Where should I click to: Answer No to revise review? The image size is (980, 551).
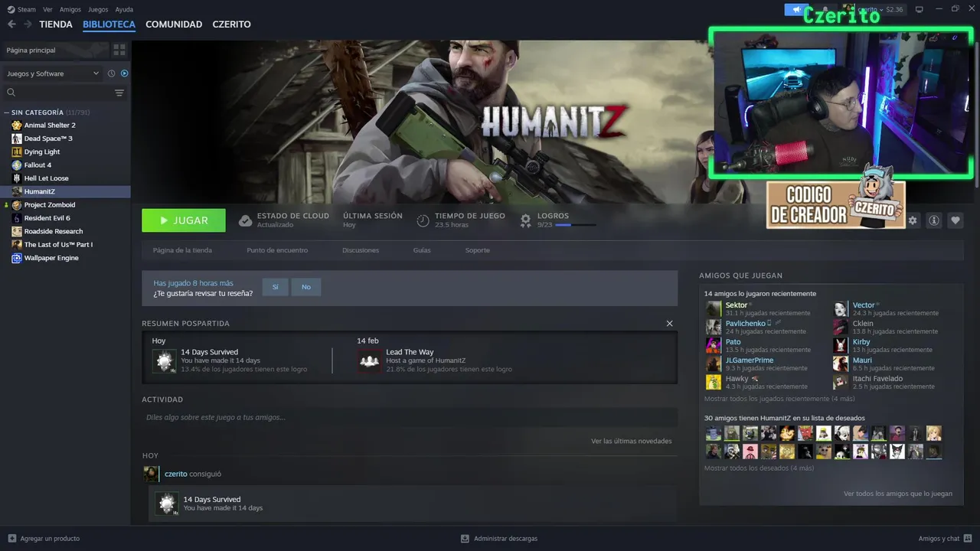[x=306, y=287]
